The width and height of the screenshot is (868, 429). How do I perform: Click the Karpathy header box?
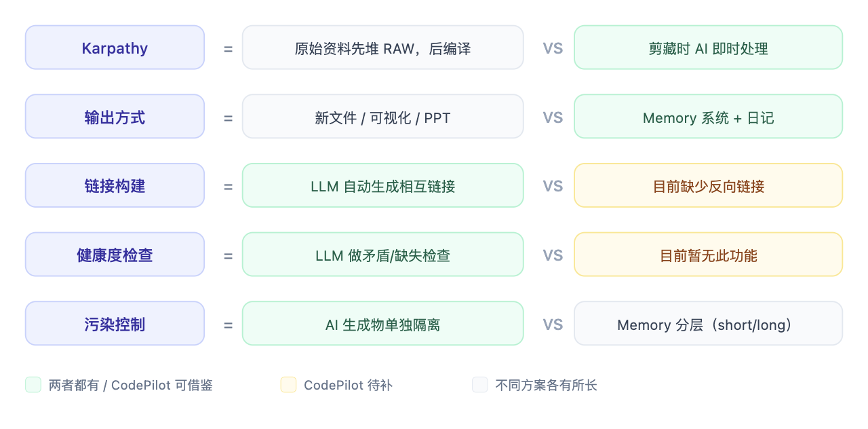[x=115, y=48]
